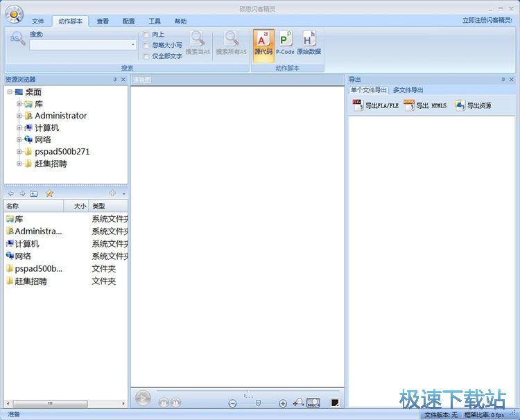Viewport: 520px width, 420px height.
Task: Click the zoom slider handle
Action: click(x=258, y=403)
